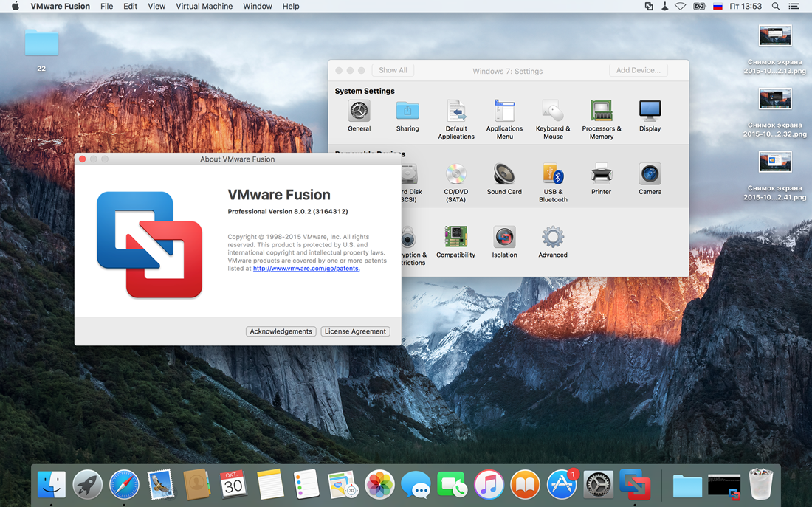Open the Virtual Machine menu

204,6
